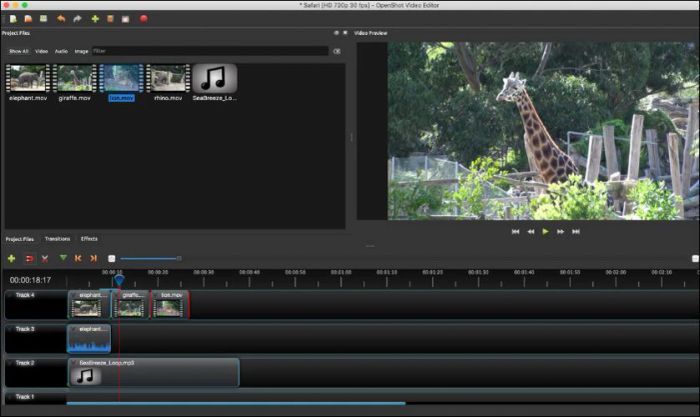This screenshot has width=700, height=417.
Task: Add a new track to the timeline
Action: (x=12, y=259)
